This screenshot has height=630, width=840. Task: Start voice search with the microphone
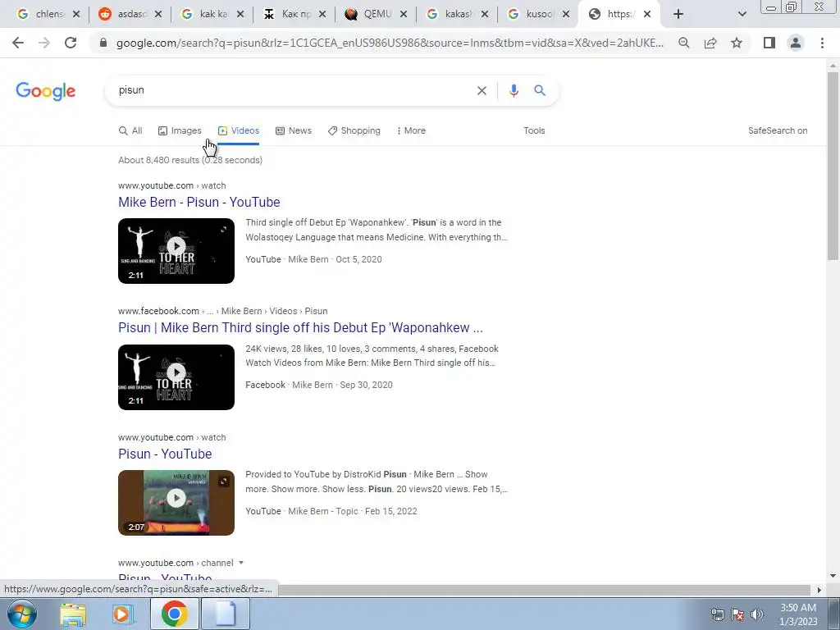514,90
